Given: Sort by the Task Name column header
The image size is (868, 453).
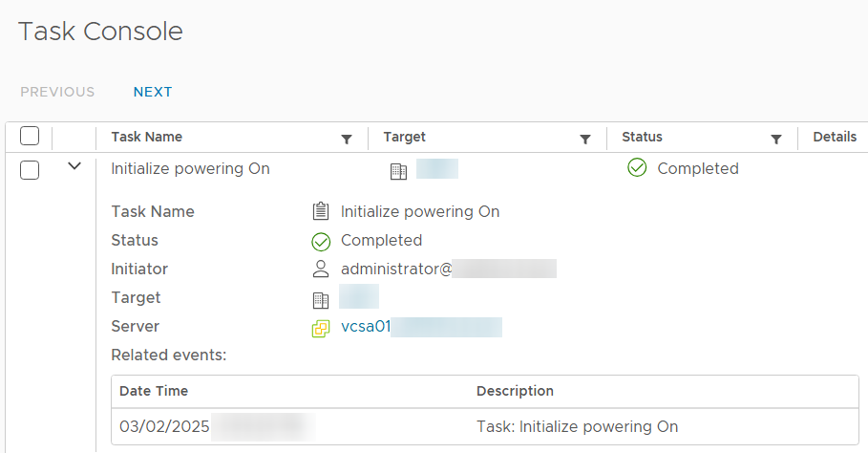Looking at the screenshot, I should (x=147, y=137).
